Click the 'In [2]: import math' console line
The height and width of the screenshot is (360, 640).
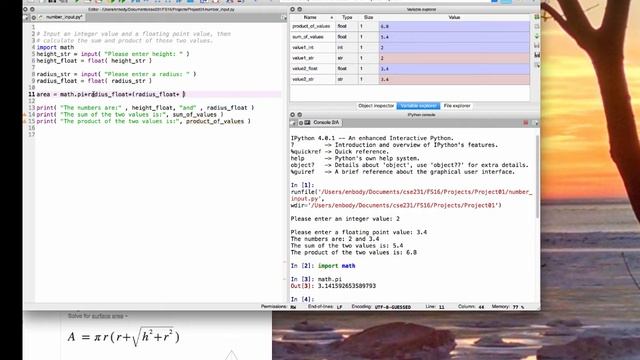323,266
